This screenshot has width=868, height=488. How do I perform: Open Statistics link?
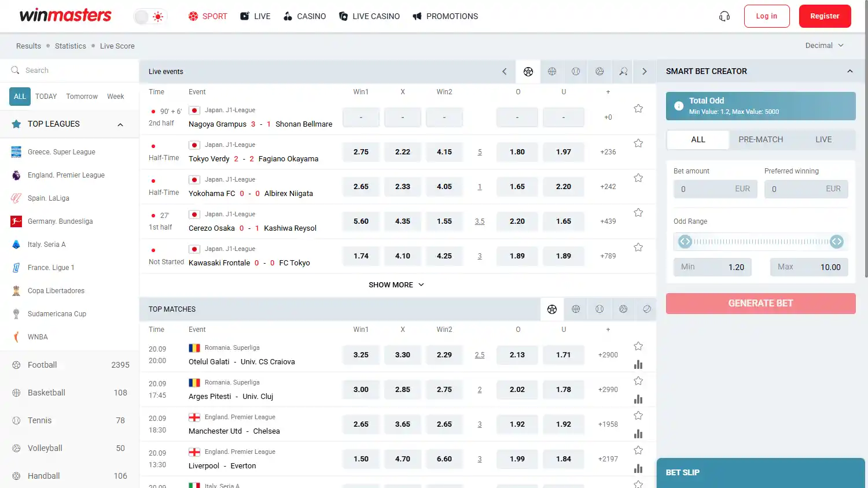click(71, 46)
